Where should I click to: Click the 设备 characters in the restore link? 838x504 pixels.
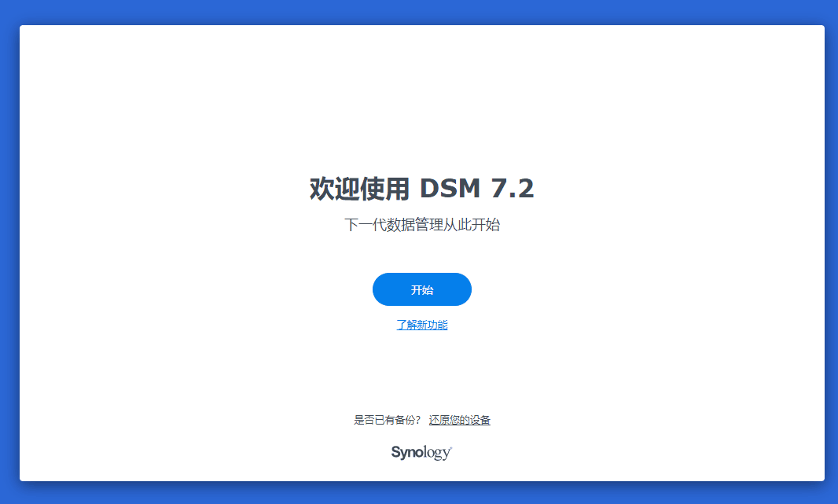coord(480,420)
